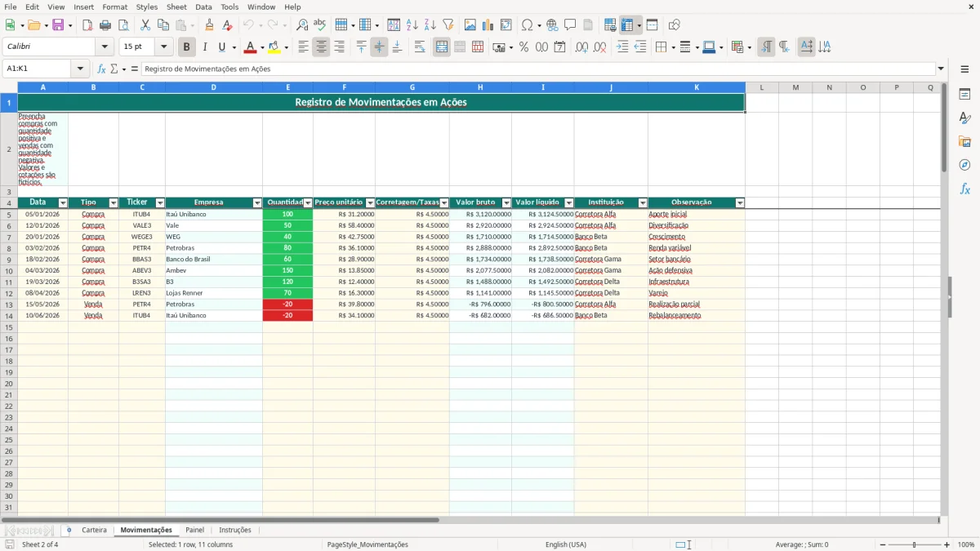Toggle Wrap Text button
Screen dimensions: 980x551
point(420,47)
